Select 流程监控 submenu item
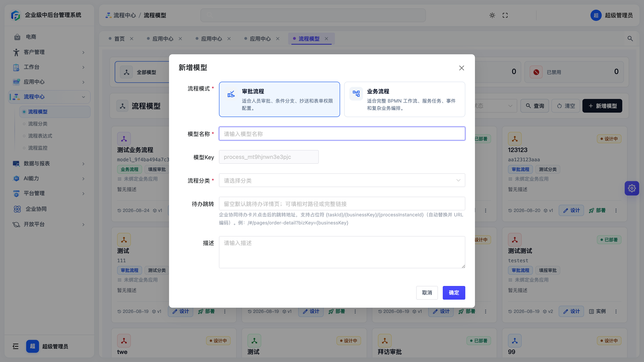 pyautogui.click(x=55, y=148)
